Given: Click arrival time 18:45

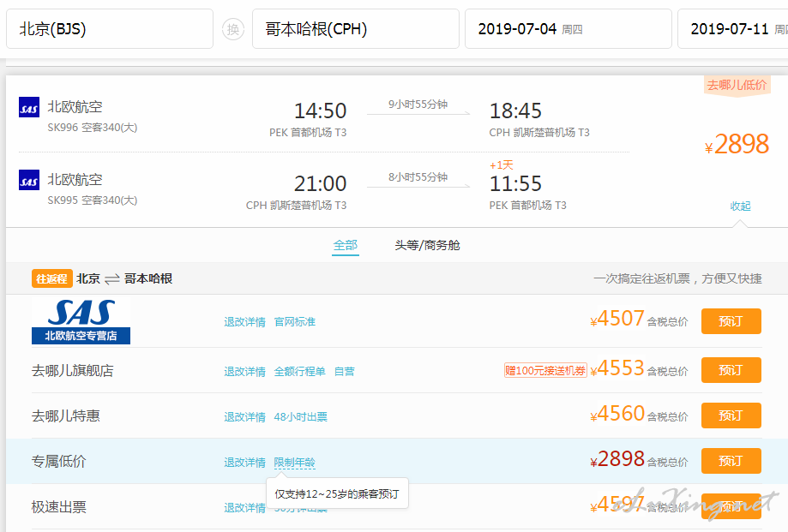Looking at the screenshot, I should 515,111.
